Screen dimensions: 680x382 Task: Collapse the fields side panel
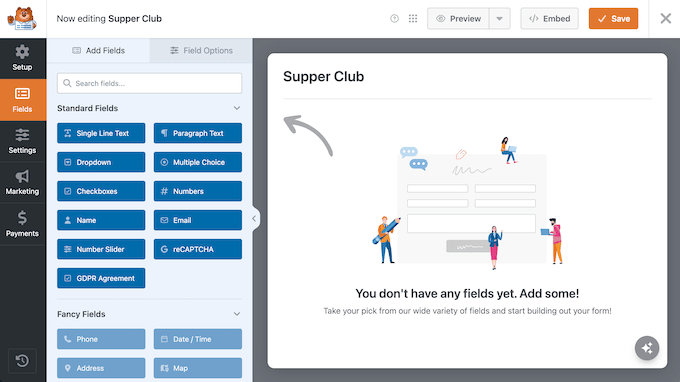coord(254,219)
